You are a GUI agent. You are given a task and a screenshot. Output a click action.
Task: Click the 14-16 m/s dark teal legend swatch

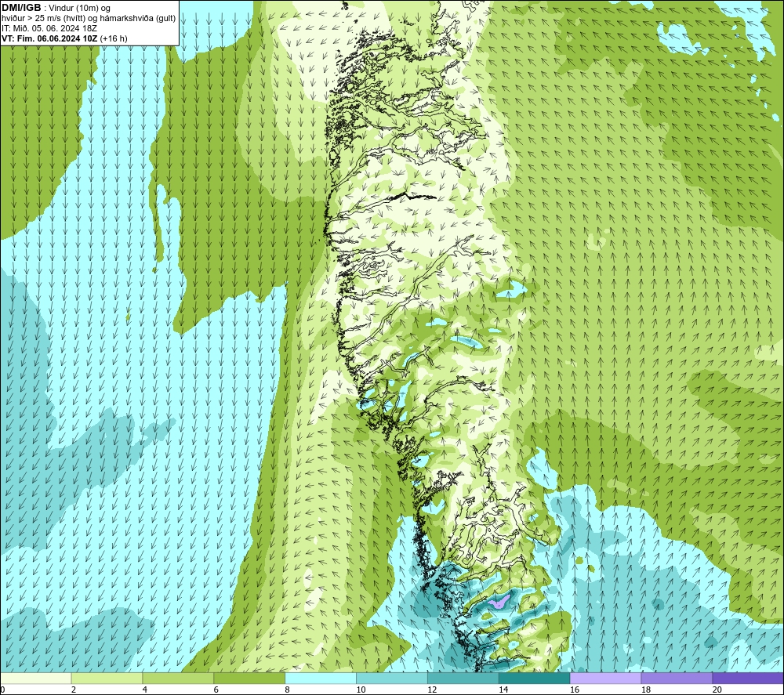[535, 678]
